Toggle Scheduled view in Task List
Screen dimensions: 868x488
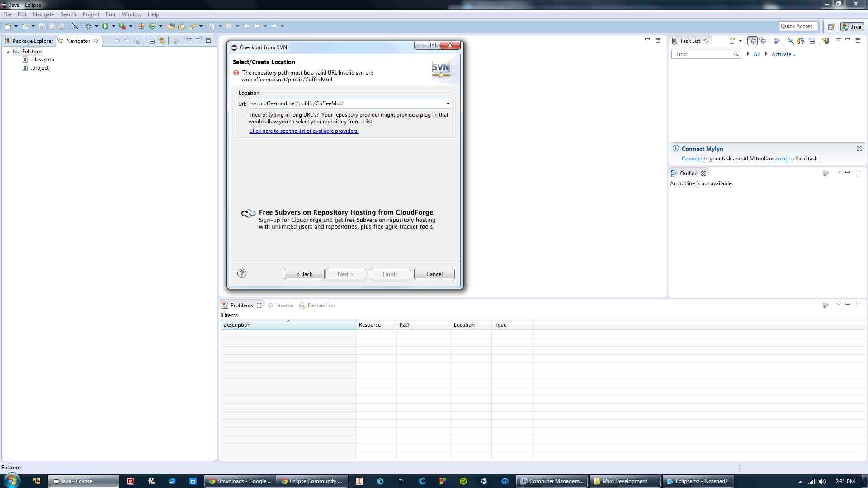[x=763, y=41]
